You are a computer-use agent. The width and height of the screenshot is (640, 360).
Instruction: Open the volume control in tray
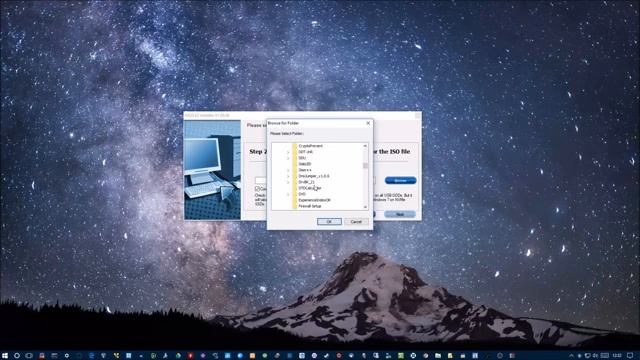[x=595, y=356]
